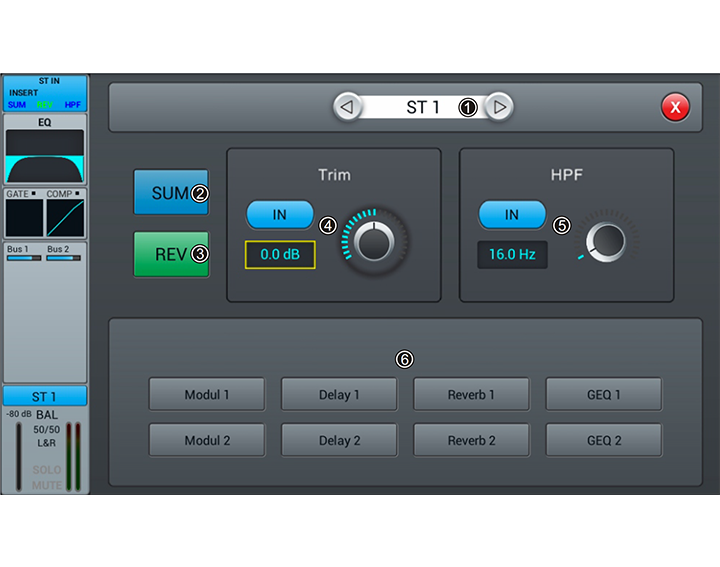This screenshot has width=720, height=567.
Task: Toggle the Trim IN switch
Action: coord(280,214)
